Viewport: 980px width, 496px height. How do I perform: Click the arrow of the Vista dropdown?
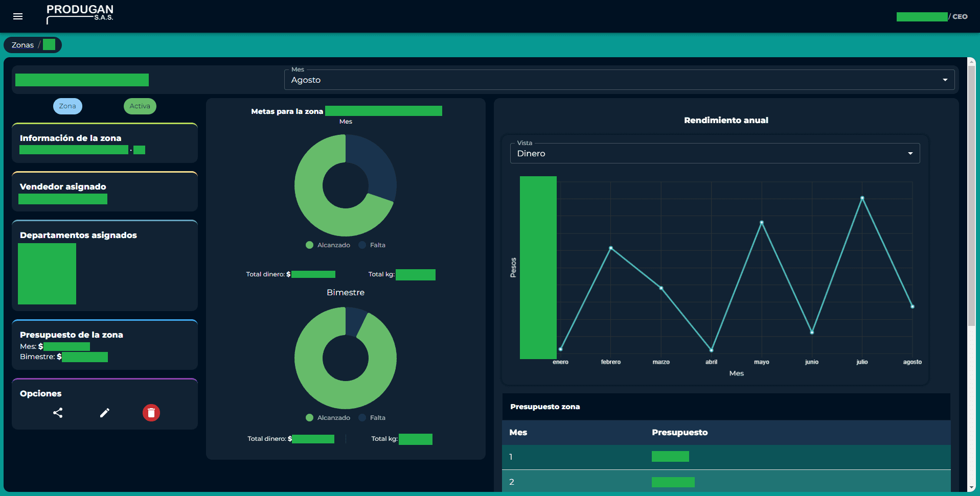(x=910, y=153)
